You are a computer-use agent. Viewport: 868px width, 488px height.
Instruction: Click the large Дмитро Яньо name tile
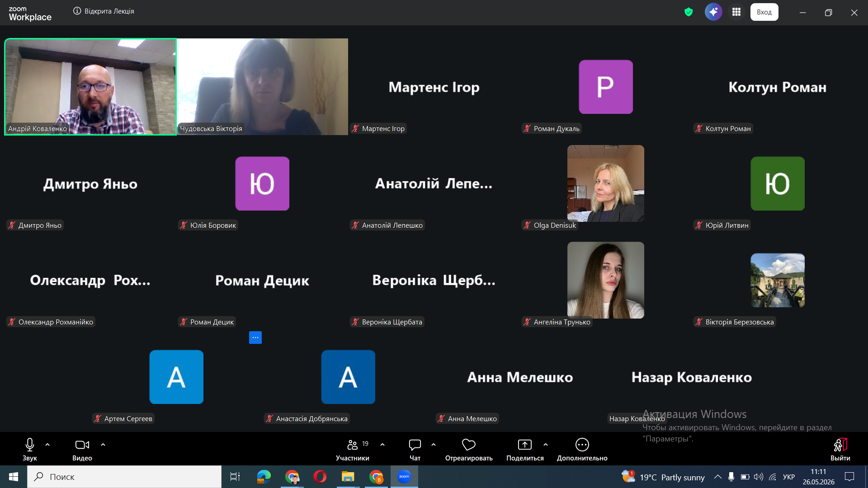point(90,183)
